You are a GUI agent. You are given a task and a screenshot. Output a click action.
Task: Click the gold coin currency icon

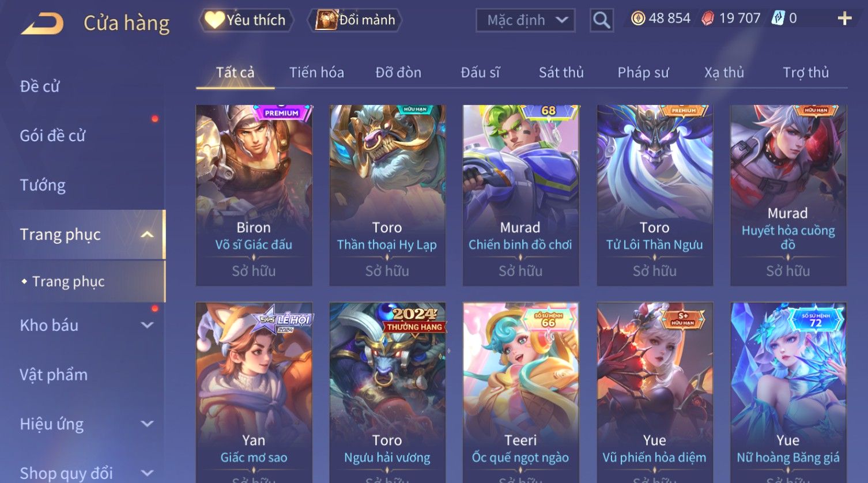(x=637, y=18)
